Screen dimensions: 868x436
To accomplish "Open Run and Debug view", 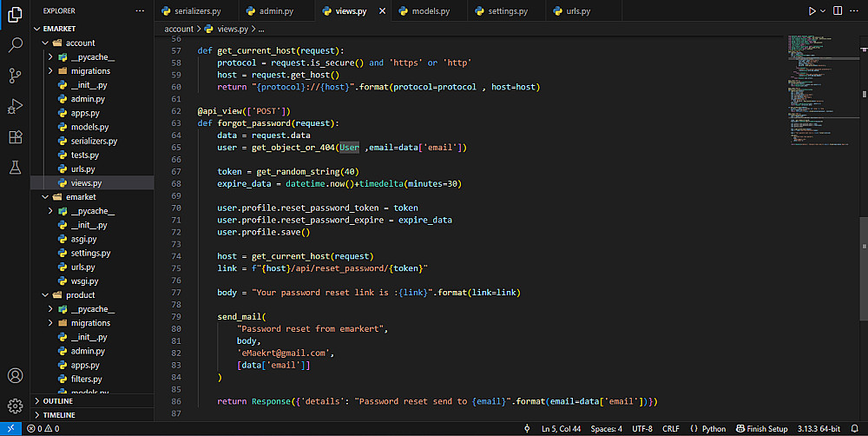I will point(15,106).
